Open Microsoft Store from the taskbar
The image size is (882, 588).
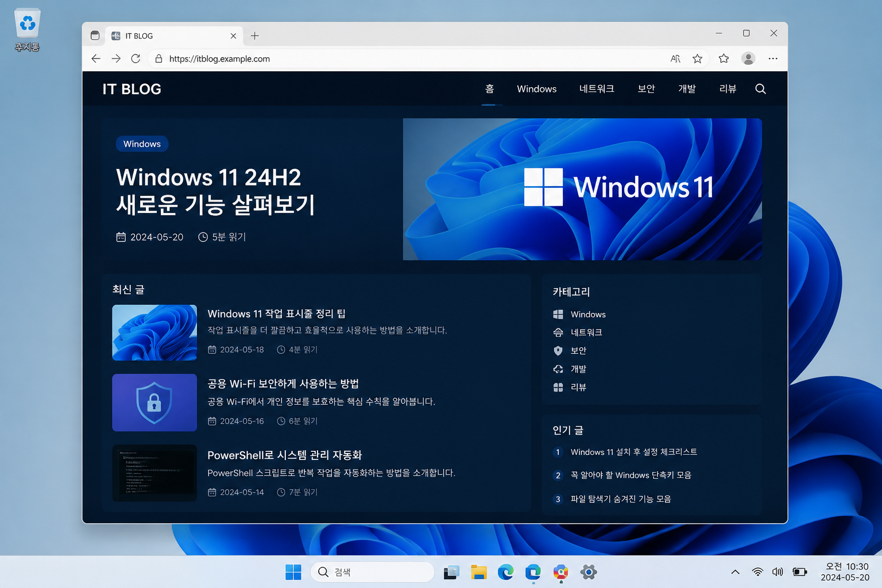[x=533, y=572]
